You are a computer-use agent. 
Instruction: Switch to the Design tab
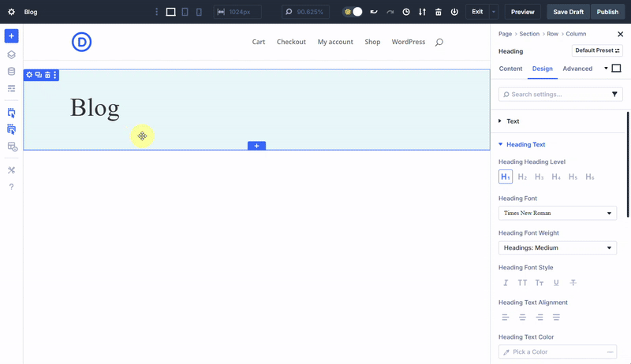(543, 69)
